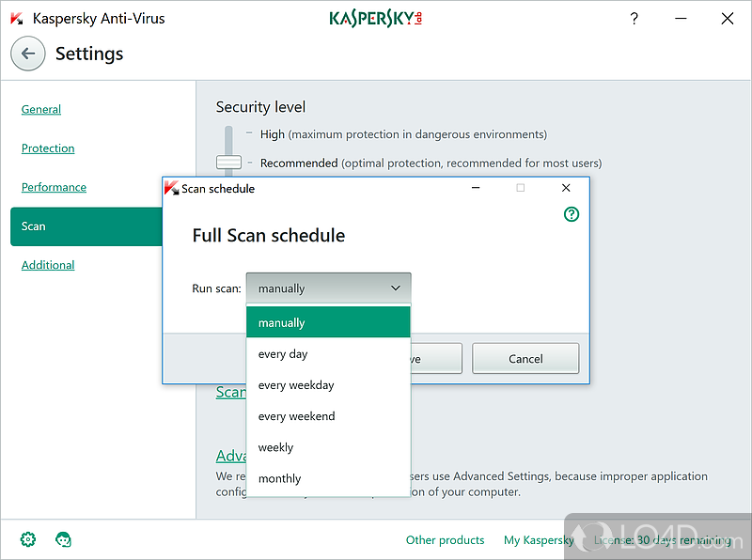752x560 pixels.
Task: Open the Protection settings section
Action: pos(48,148)
